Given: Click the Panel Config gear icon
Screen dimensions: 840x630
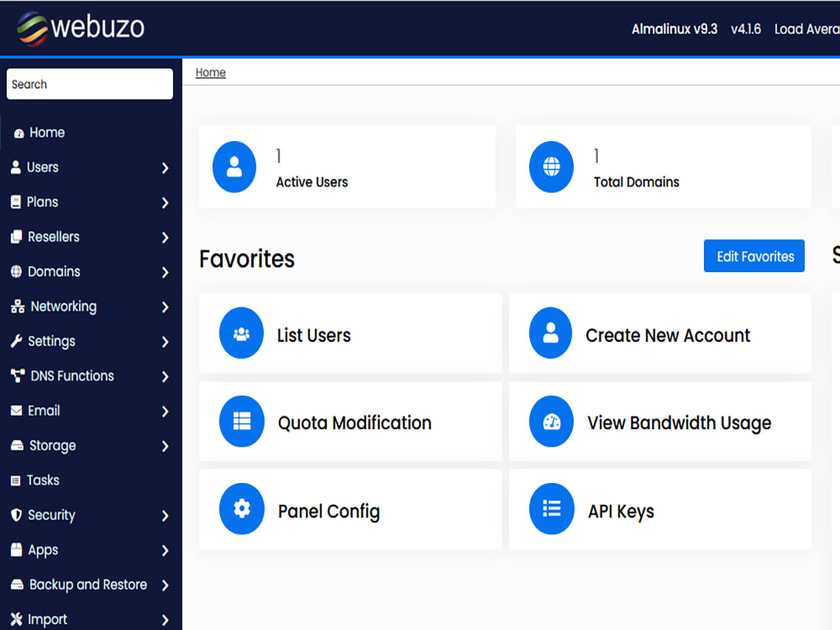Looking at the screenshot, I should click(241, 510).
